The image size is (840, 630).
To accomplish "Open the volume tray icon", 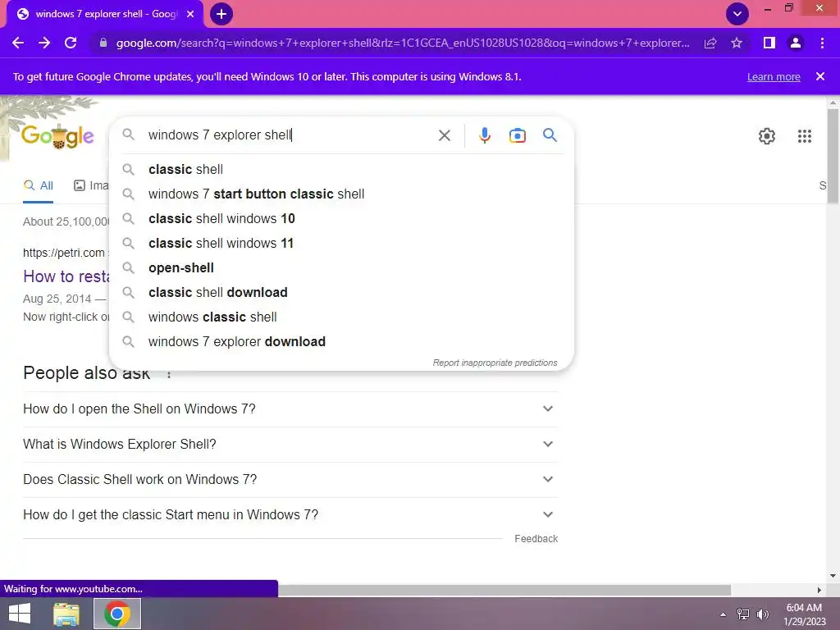I will pos(763,614).
